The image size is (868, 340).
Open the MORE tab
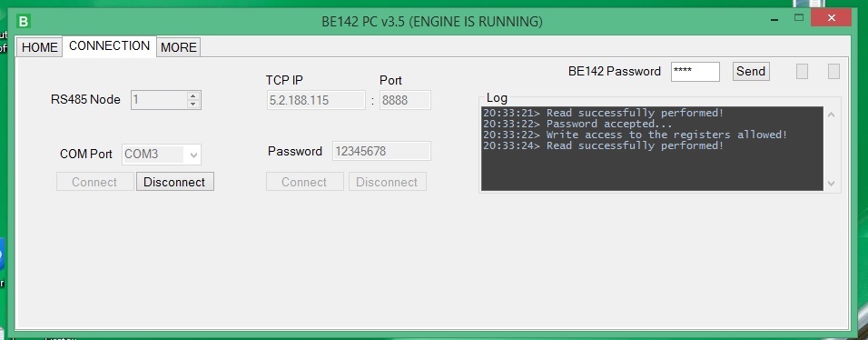pos(178,47)
